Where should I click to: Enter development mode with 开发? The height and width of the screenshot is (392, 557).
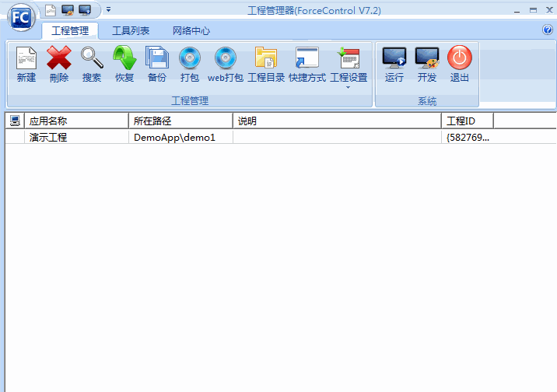click(427, 65)
